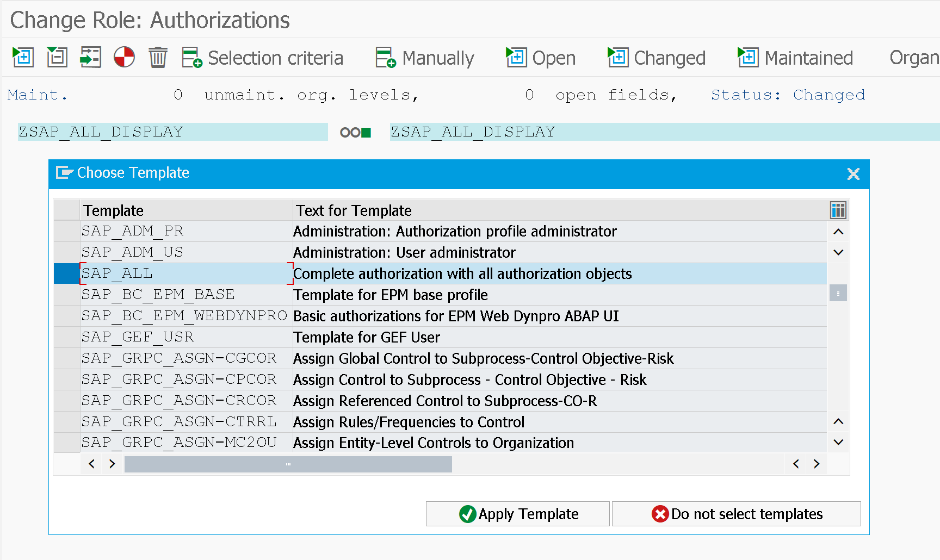Select the ZSAP_ALL_DISPLAY role name field
The width and height of the screenshot is (940, 560).
pyautogui.click(x=173, y=132)
